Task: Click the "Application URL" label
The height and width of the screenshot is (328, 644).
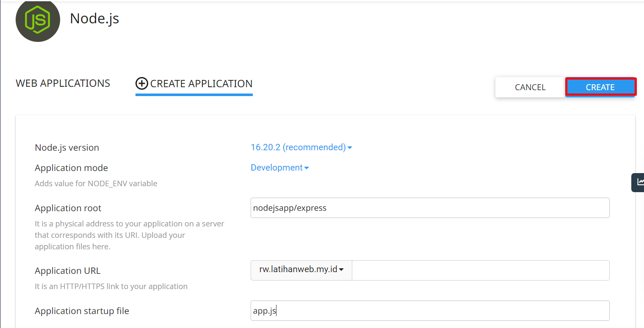Action: [x=68, y=271]
